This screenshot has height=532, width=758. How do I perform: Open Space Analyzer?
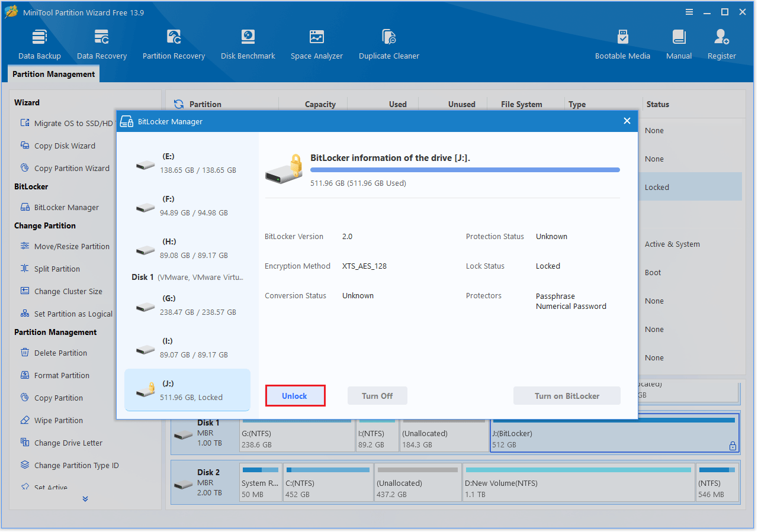[x=317, y=44]
